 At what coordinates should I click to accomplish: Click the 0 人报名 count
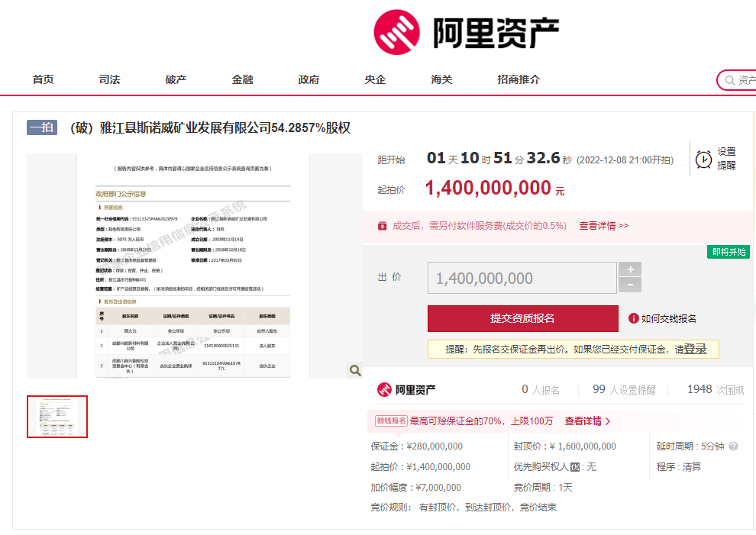pyautogui.click(x=541, y=389)
